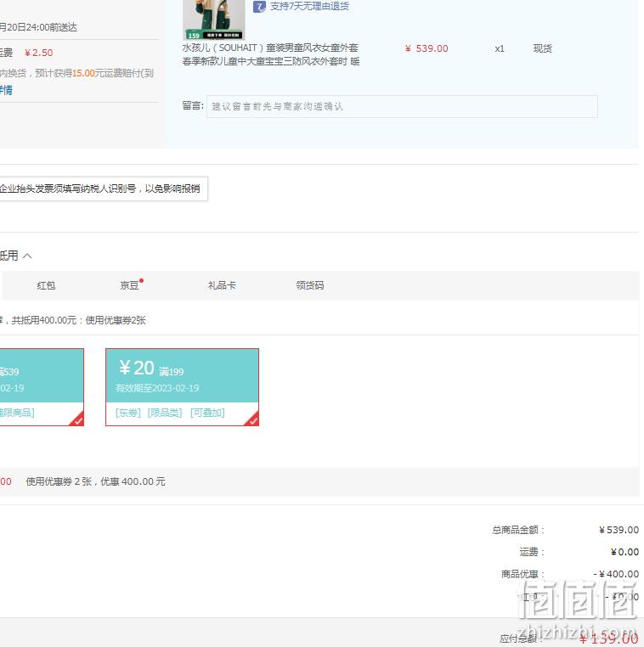Screen dimensions: 644x647
Task: Click the 现货 stock status text
Action: click(x=542, y=48)
